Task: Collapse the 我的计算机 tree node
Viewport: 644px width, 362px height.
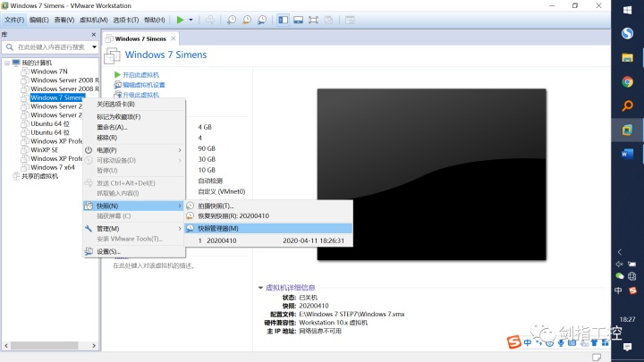Action: (7, 63)
